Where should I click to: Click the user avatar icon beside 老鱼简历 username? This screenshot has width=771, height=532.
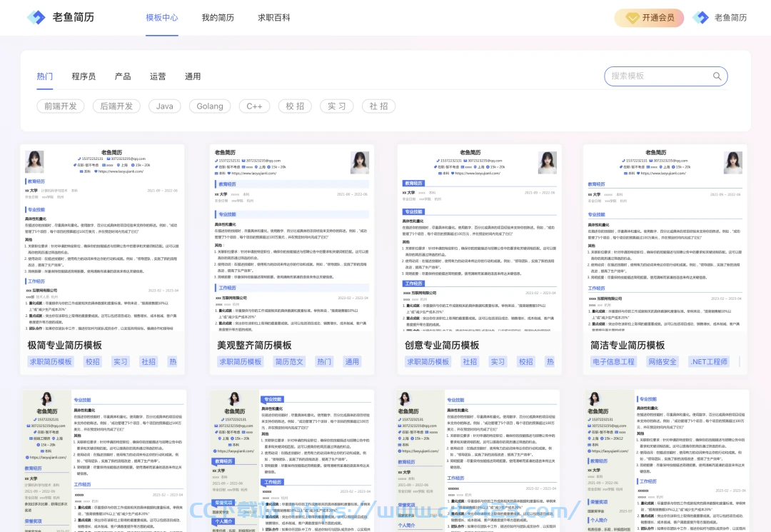point(700,18)
